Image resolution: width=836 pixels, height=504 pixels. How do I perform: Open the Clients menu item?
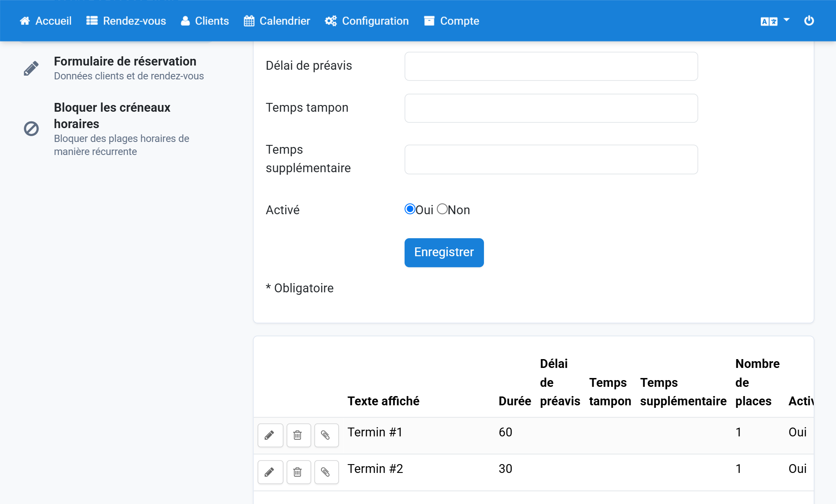point(205,21)
